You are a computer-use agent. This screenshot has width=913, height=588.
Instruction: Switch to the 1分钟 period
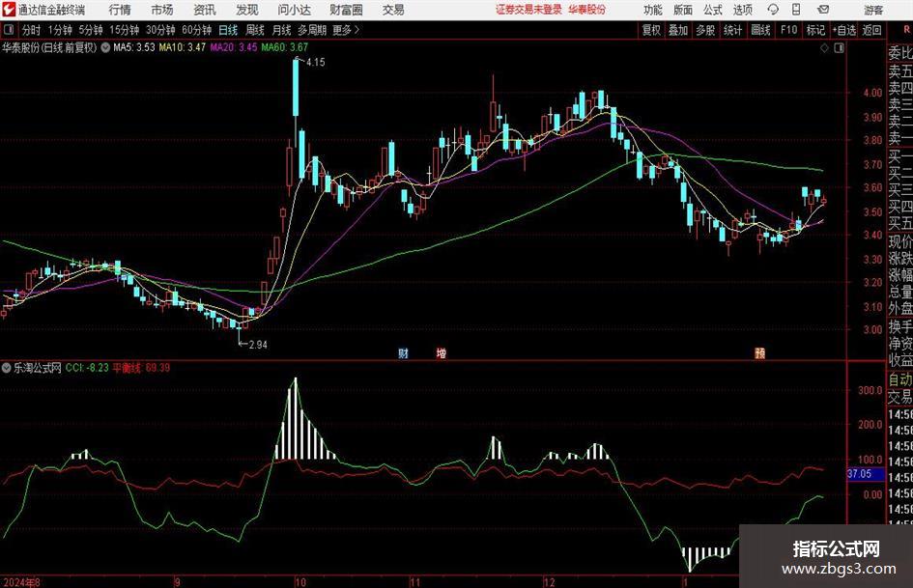pos(59,30)
